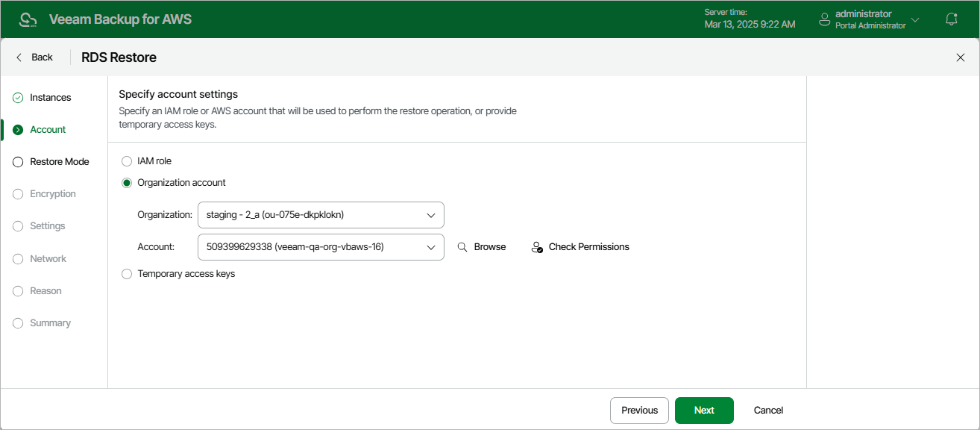Go to the Restore Mode step
Screen dimensions: 980x430
57,161
